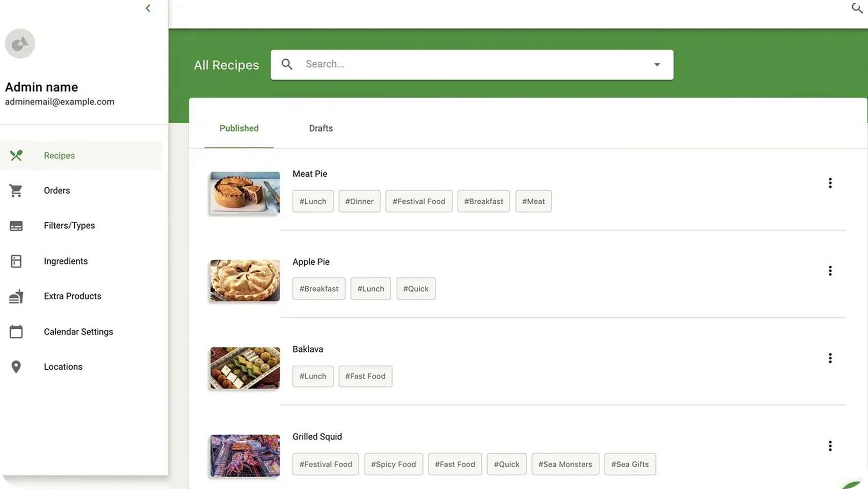This screenshot has width=868, height=489.
Task: Click the Calendar Settings calendar icon
Action: coord(16,332)
